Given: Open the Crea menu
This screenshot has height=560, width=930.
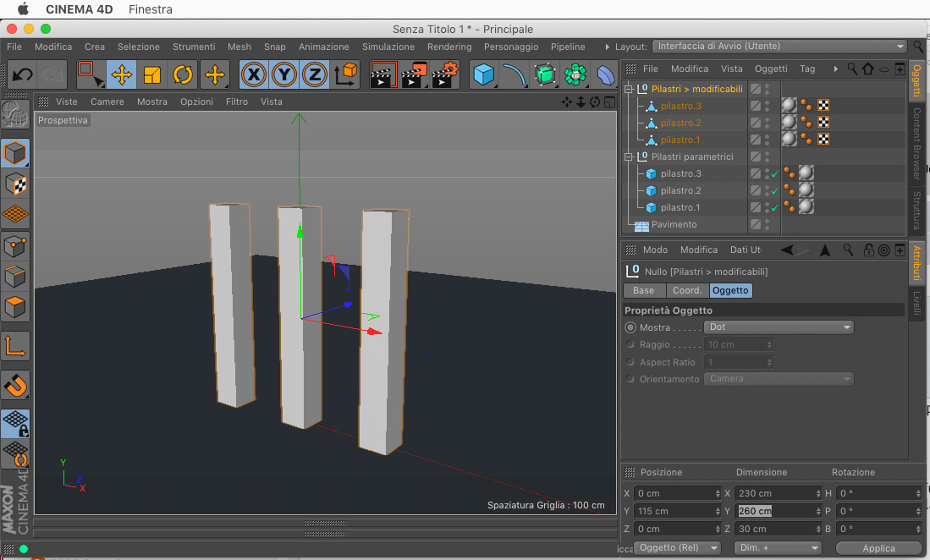Looking at the screenshot, I should click(94, 47).
